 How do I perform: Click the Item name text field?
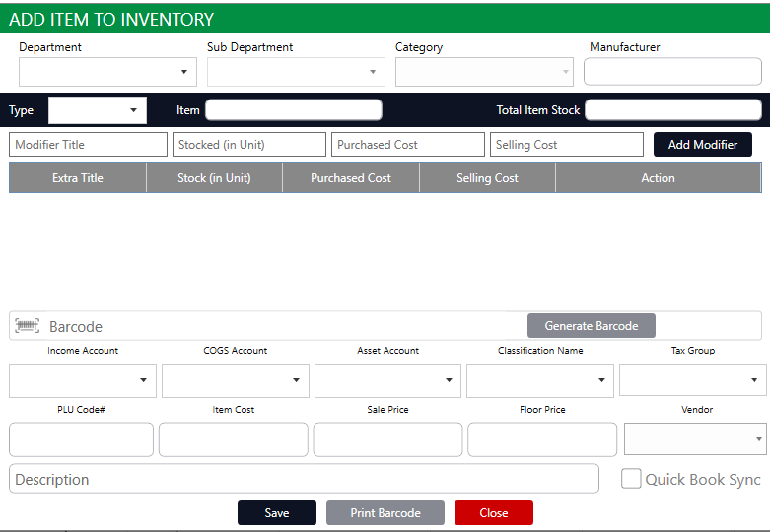(294, 110)
